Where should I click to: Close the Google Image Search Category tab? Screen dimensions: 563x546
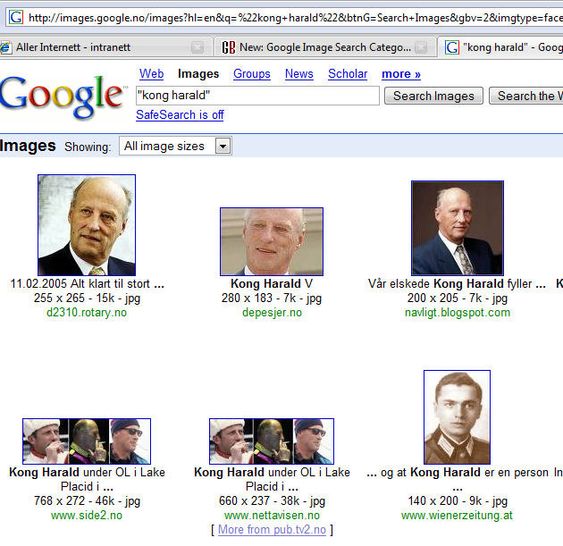pyautogui.click(x=421, y=47)
